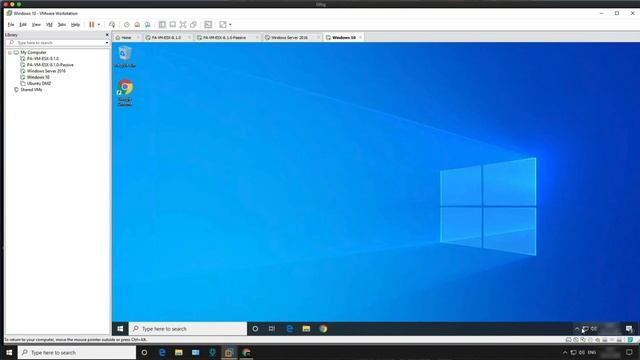Click the Stretch Guest display icon
This screenshot has height=360, width=640.
click(223, 24)
